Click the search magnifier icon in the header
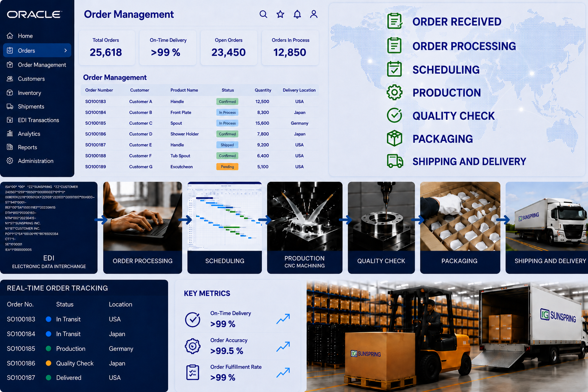Screen dimensions: 588x392 pyautogui.click(x=263, y=14)
